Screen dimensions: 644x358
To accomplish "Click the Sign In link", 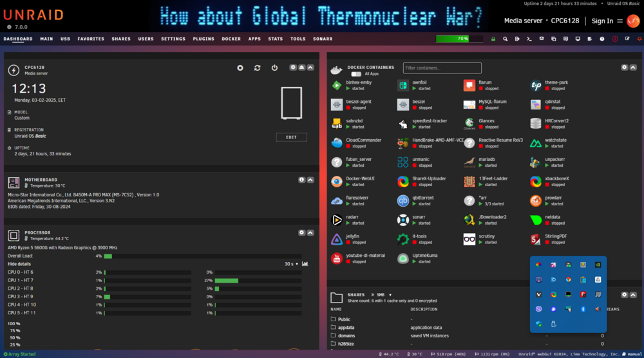I will pos(602,21).
